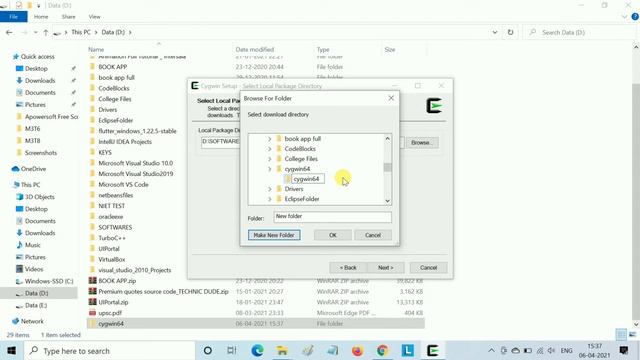640x360 pixels.
Task: Select Windows-SSD (C:) drive
Action: pyautogui.click(x=49, y=281)
